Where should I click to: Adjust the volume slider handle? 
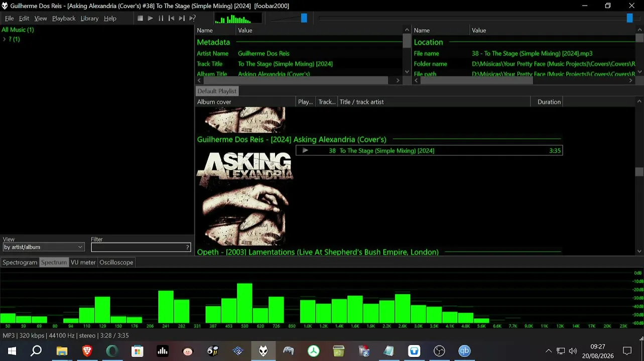pyautogui.click(x=304, y=18)
